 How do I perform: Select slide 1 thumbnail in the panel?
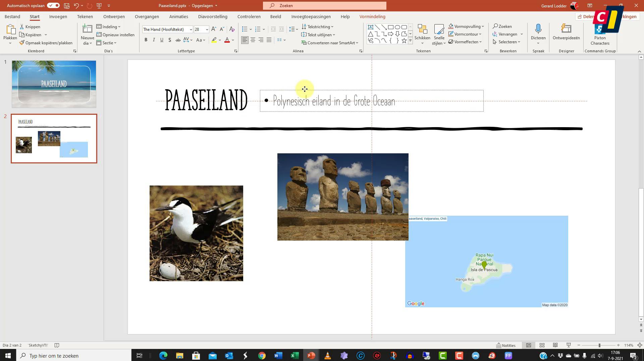coord(54,84)
